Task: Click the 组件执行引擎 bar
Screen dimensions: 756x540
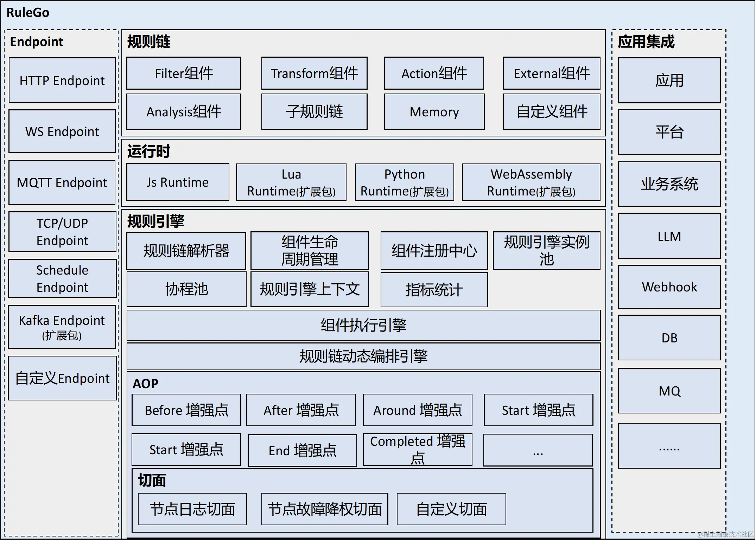Action: 363,325
